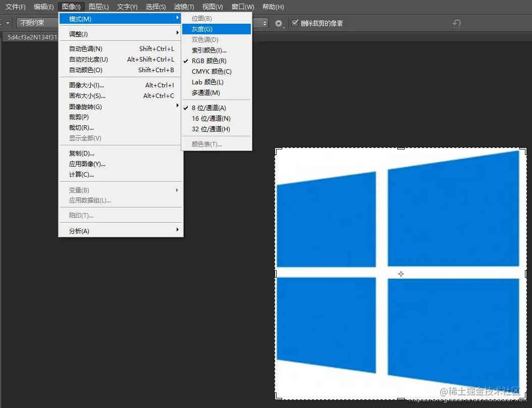Screen dimensions: 532x408
Task: Disable the 删除裁剪的像素 checkbox
Action: [294, 23]
